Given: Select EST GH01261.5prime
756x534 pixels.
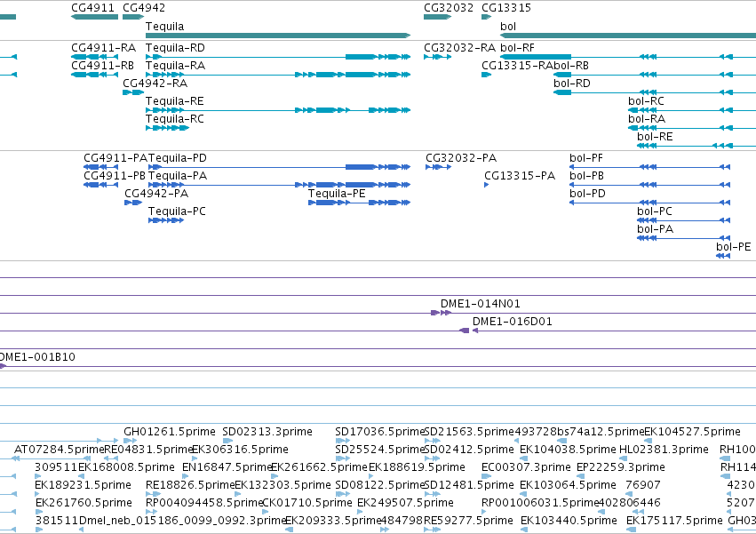Looking at the screenshot, I should [131, 441].
